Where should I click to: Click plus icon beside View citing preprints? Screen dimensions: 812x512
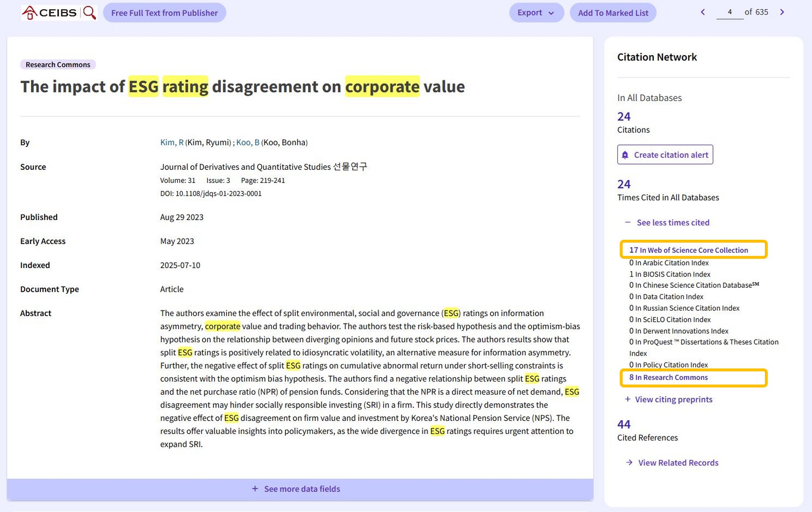point(628,399)
